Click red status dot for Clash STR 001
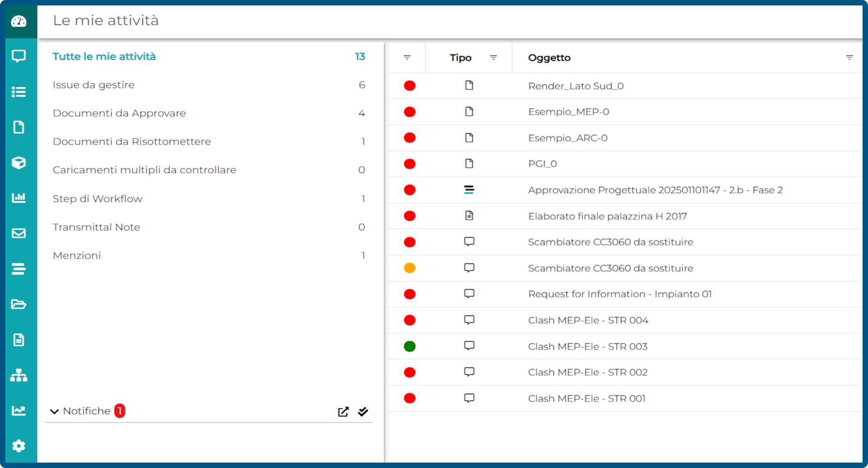The image size is (868, 468). tap(410, 398)
